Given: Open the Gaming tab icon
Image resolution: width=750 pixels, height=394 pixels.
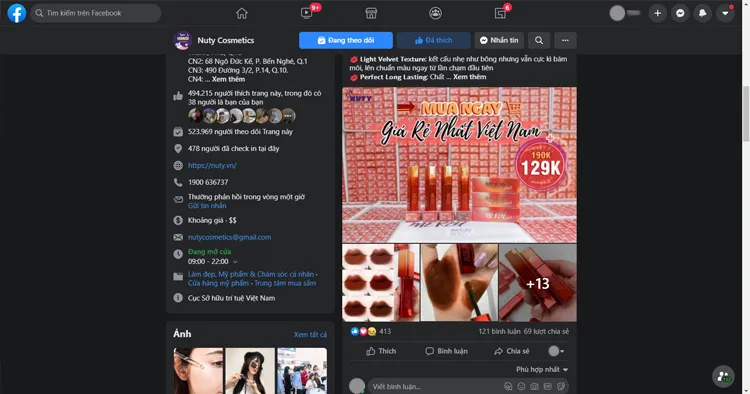Looking at the screenshot, I should pos(500,13).
